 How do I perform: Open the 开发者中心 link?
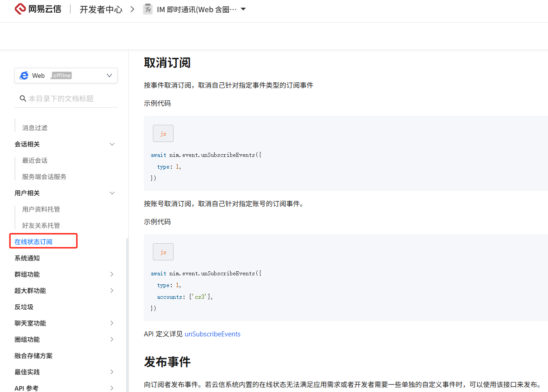[x=101, y=9]
